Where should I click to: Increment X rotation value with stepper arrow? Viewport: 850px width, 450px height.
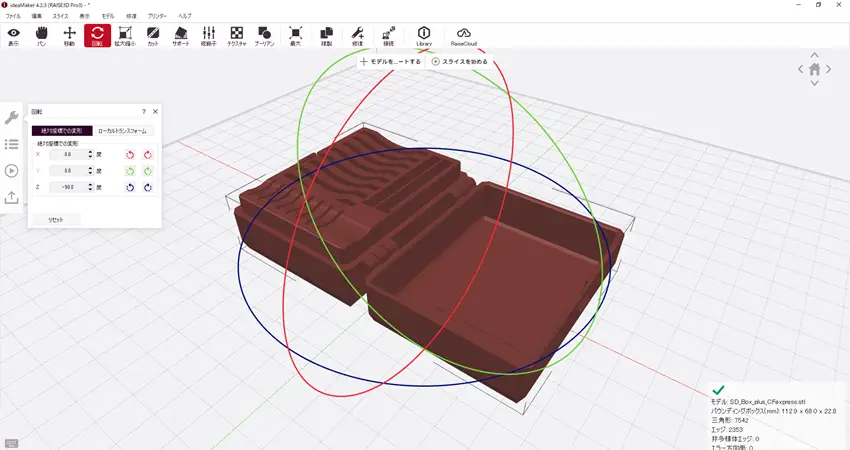90,152
